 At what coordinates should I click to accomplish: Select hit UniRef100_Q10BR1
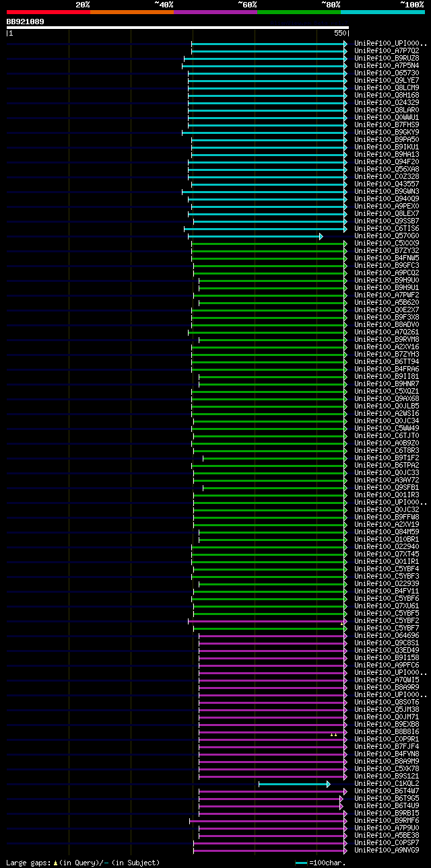tap(387, 539)
